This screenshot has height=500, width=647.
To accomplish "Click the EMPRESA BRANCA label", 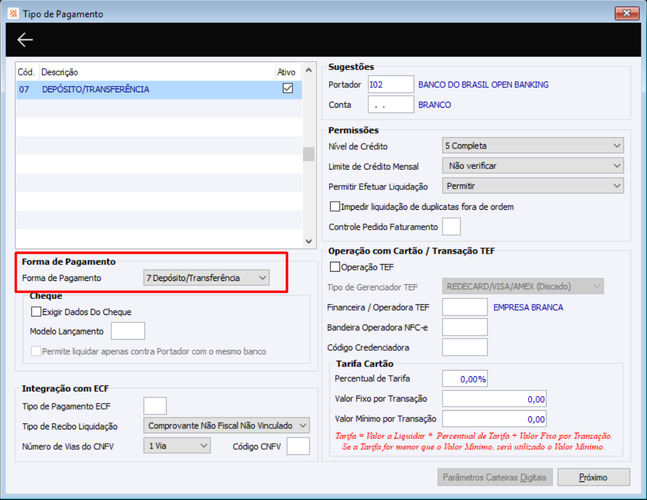I will (528, 307).
